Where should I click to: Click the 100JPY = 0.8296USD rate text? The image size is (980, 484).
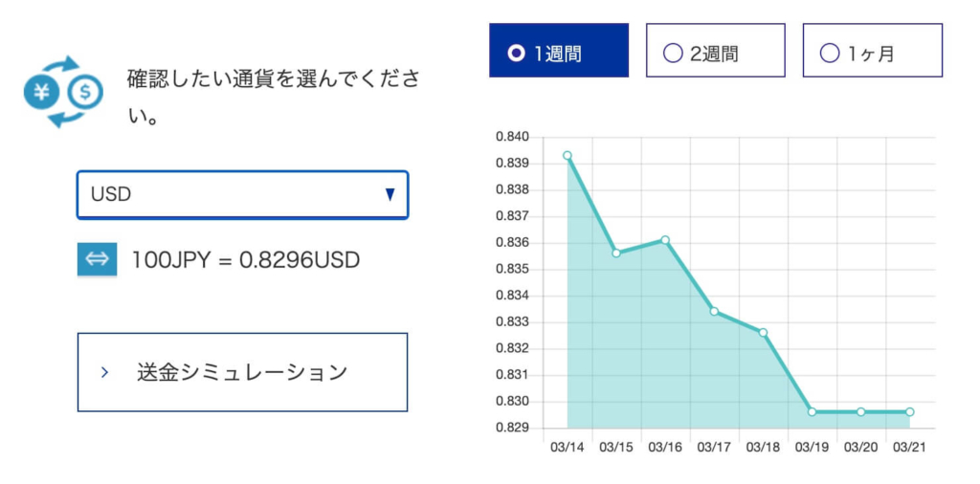pyautogui.click(x=246, y=259)
